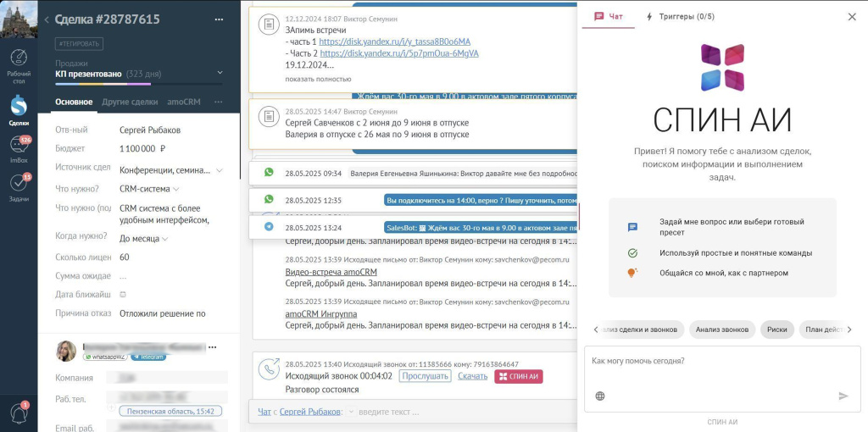The image size is (868, 432).
Task: Click the globe icon in chat input
Action: 600,396
